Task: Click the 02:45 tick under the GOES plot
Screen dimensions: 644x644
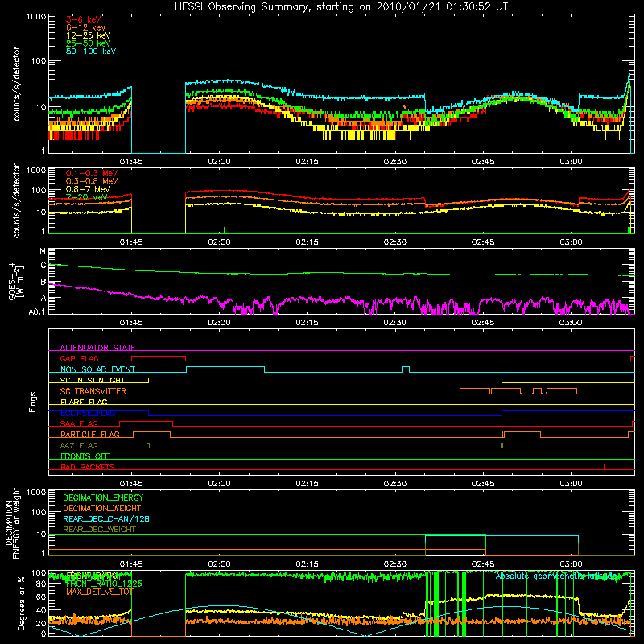Action: click(x=482, y=323)
